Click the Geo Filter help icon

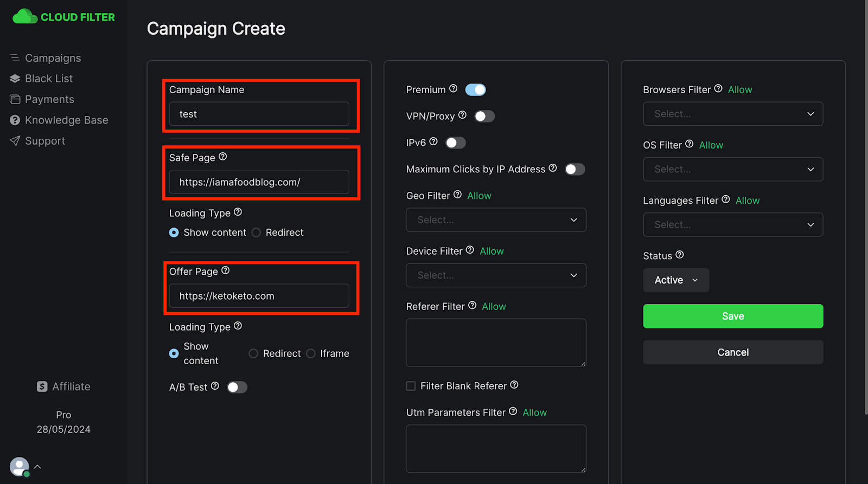pos(457,195)
